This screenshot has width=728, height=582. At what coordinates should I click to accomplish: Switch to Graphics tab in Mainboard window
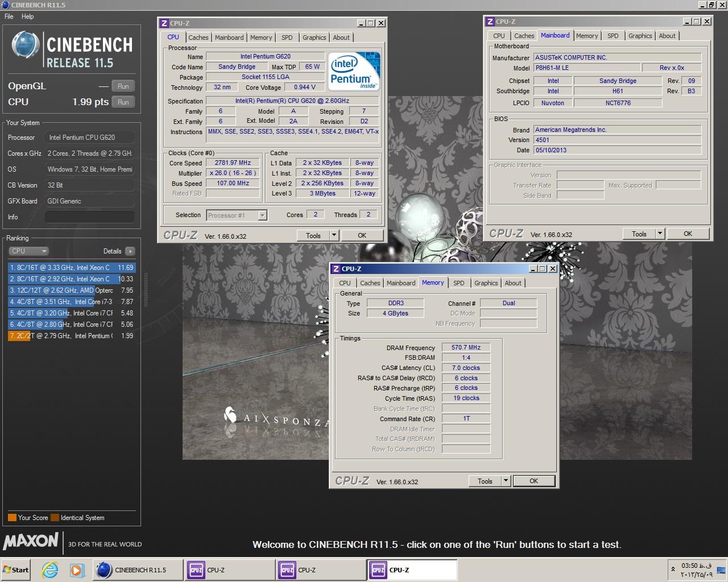tap(640, 36)
